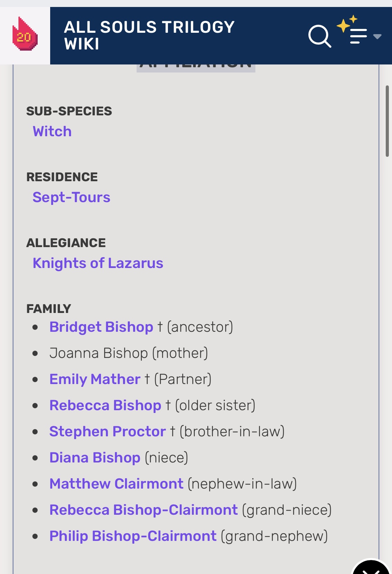Open the Bridget Bishop ancestor page
The width and height of the screenshot is (392, 574).
(x=101, y=327)
